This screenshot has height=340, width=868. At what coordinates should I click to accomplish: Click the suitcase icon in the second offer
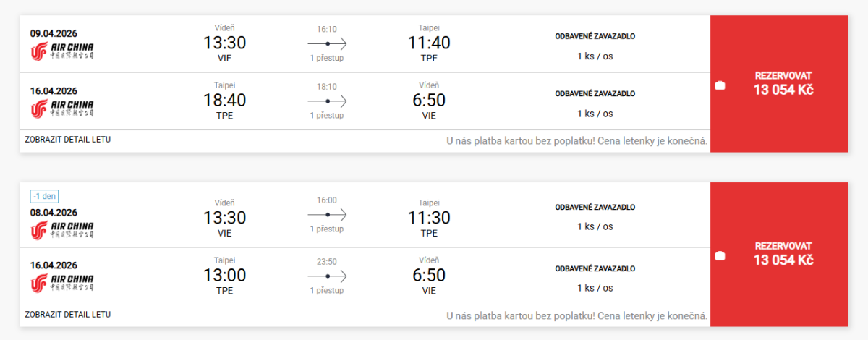coord(720,255)
